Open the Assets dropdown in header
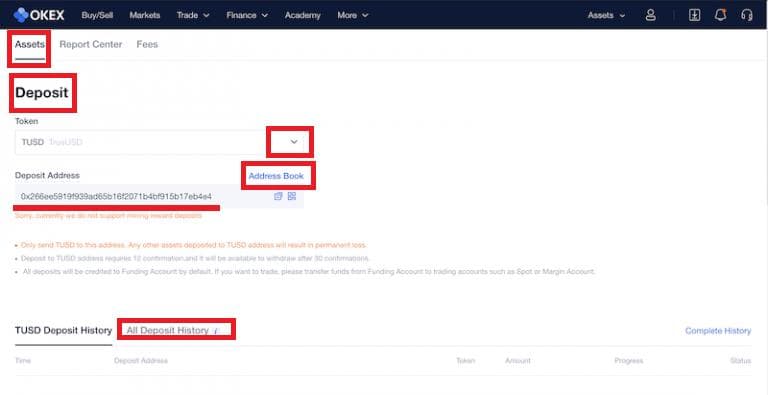 [606, 15]
